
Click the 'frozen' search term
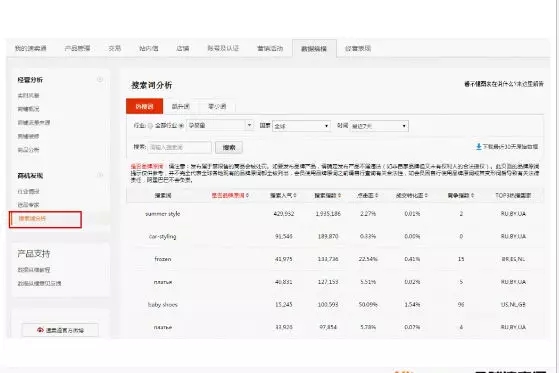point(163,259)
